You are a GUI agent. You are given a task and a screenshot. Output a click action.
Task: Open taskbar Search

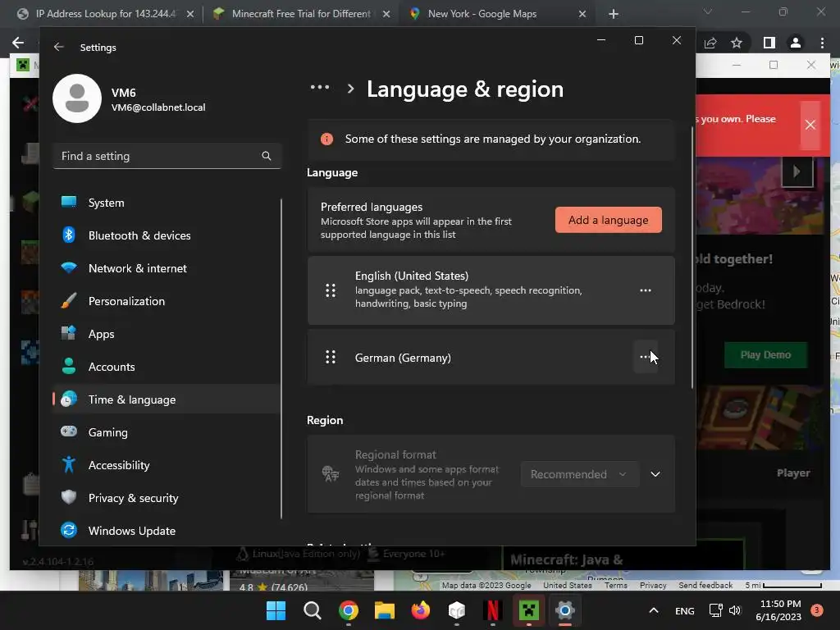pyautogui.click(x=313, y=610)
